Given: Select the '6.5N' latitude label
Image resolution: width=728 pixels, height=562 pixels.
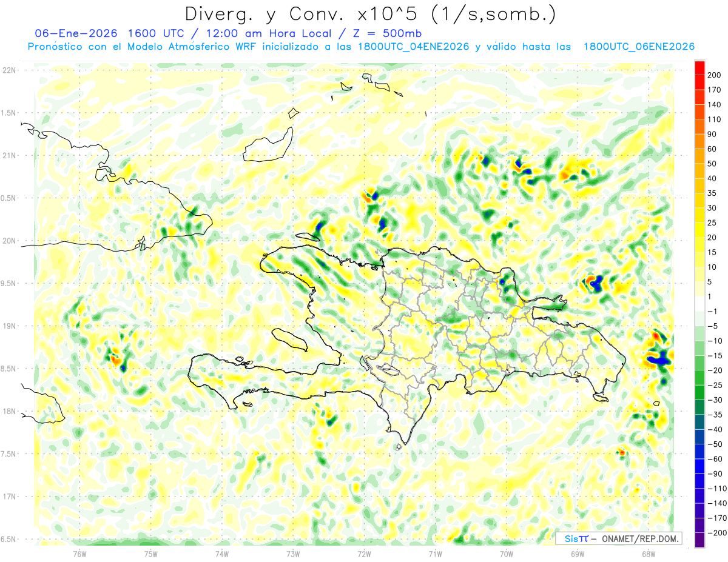Looking at the screenshot, I should [x=8, y=539].
